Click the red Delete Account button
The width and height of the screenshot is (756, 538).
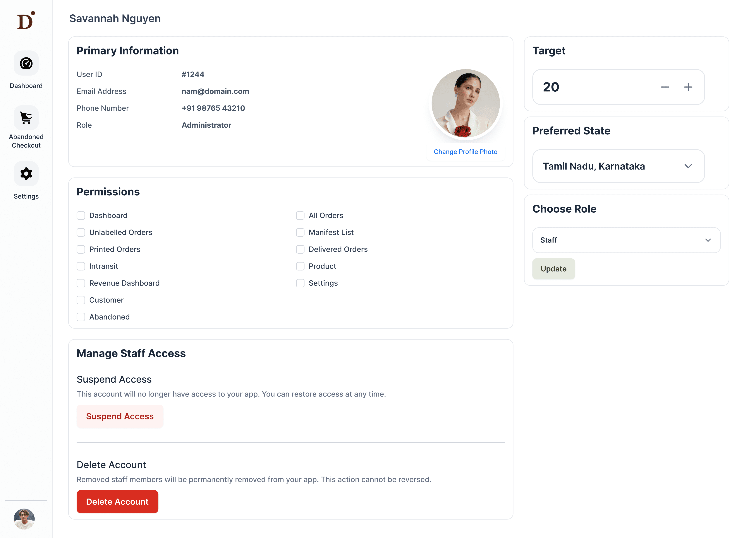117,502
